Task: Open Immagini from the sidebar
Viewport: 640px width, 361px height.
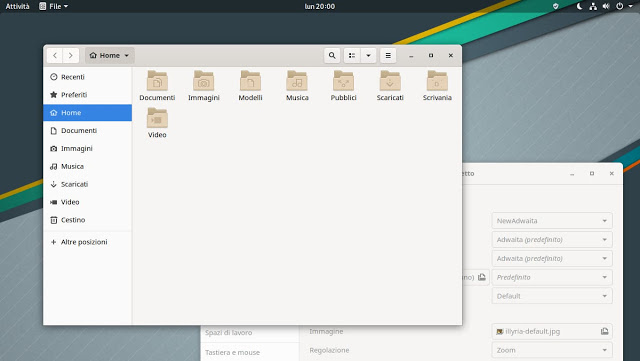Action: coord(87,148)
